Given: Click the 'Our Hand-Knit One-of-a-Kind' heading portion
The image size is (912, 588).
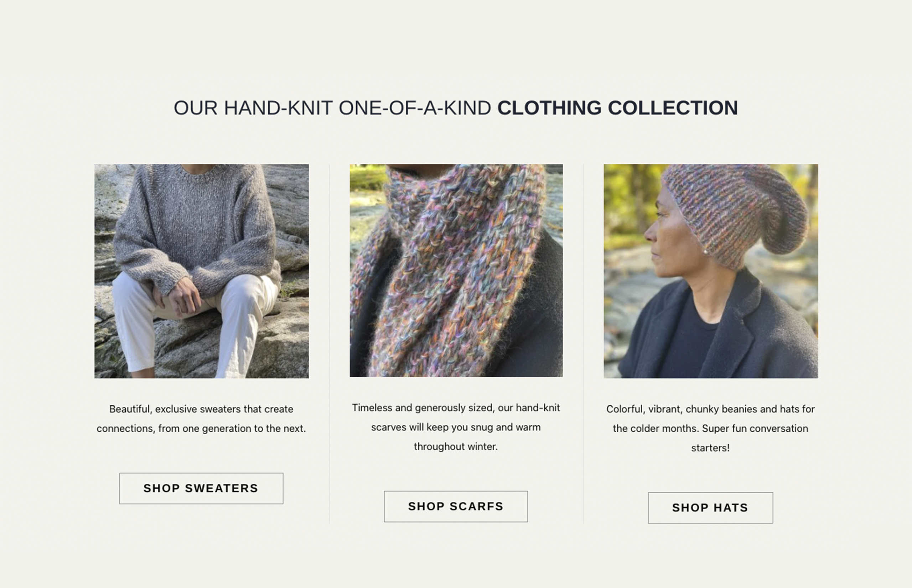Looking at the screenshot, I should pyautogui.click(x=332, y=108).
